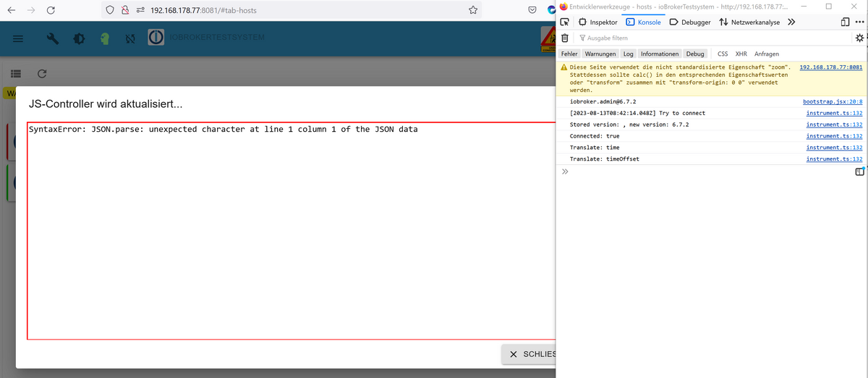Open devtools three-dot options menu
The width and height of the screenshot is (868, 378).
859,22
